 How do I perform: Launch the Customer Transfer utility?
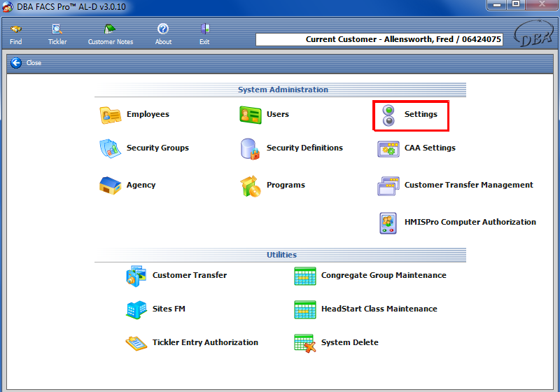tap(136, 276)
